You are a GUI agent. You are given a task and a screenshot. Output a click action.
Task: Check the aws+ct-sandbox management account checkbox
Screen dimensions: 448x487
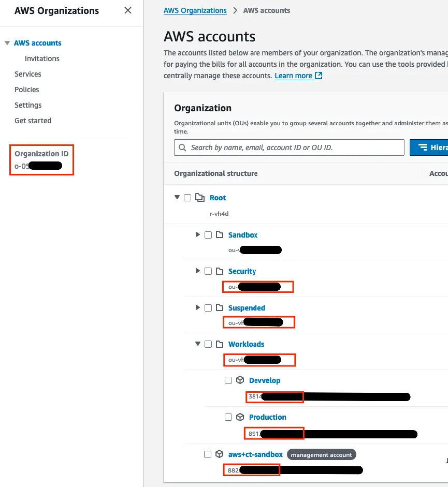(207, 454)
